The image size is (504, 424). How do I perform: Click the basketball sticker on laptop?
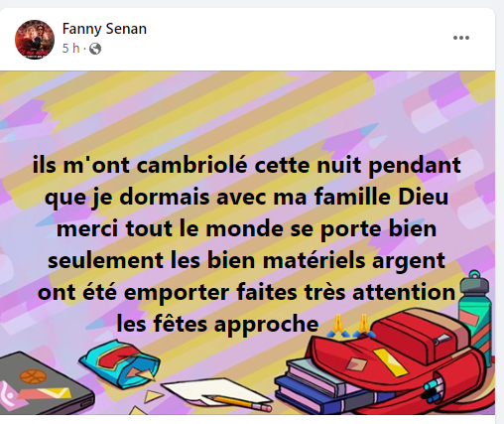tap(33, 376)
